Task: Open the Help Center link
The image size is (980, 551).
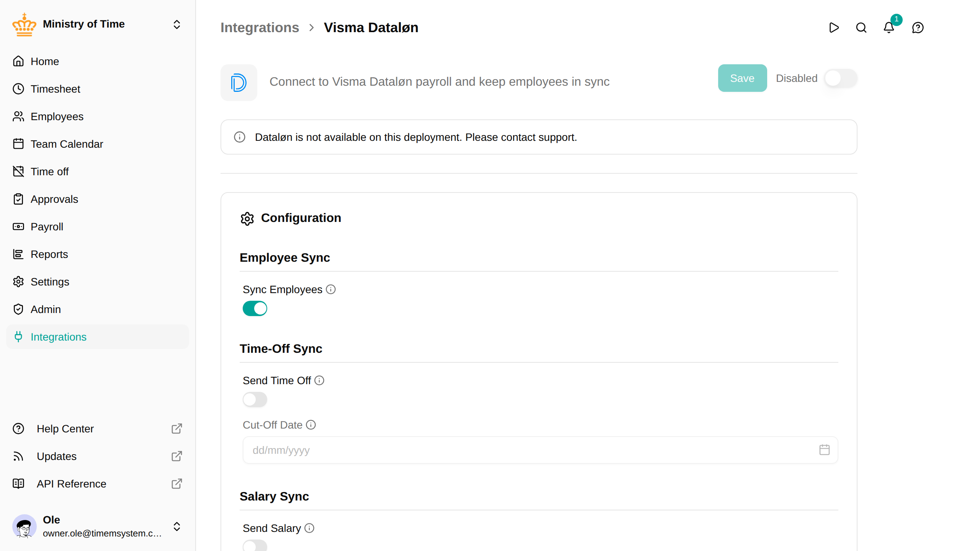Action: (98, 429)
